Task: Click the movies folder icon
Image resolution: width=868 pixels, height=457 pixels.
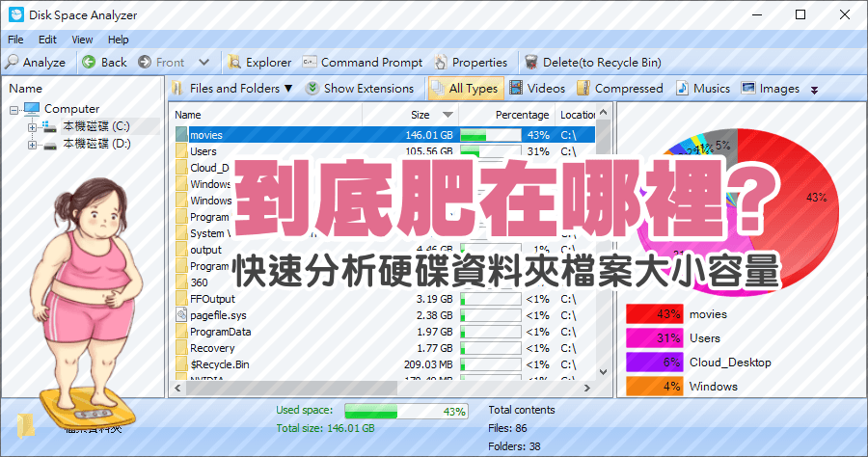Action: pyautogui.click(x=181, y=135)
